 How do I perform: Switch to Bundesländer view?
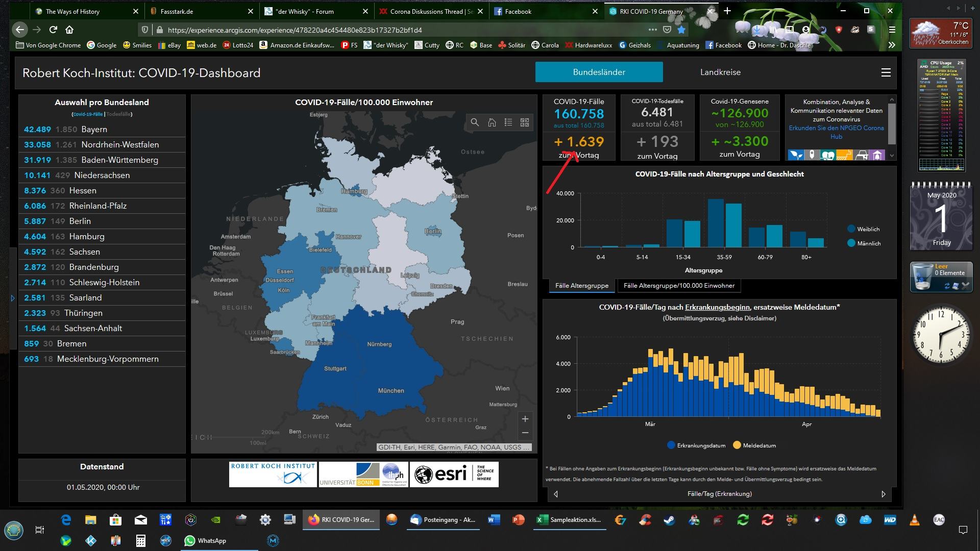click(599, 72)
